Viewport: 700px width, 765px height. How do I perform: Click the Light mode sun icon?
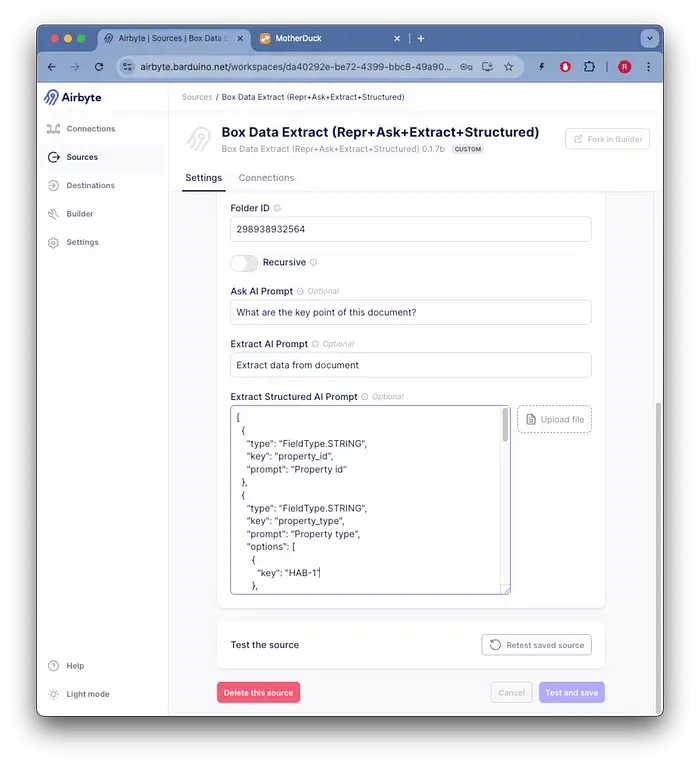point(54,694)
